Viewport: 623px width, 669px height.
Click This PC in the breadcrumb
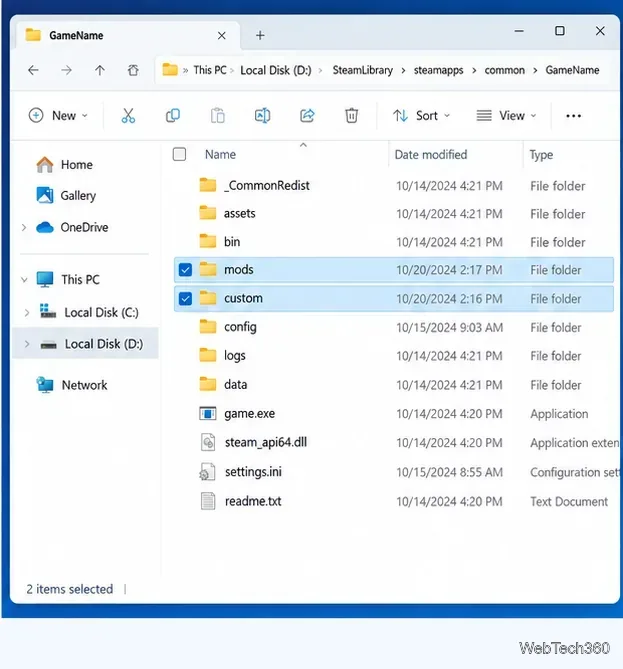coord(210,70)
